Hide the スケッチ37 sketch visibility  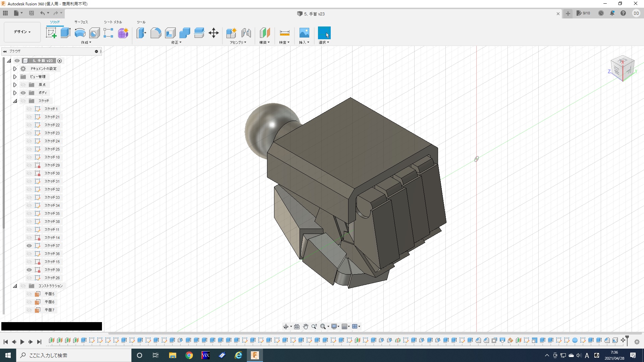pos(29,246)
